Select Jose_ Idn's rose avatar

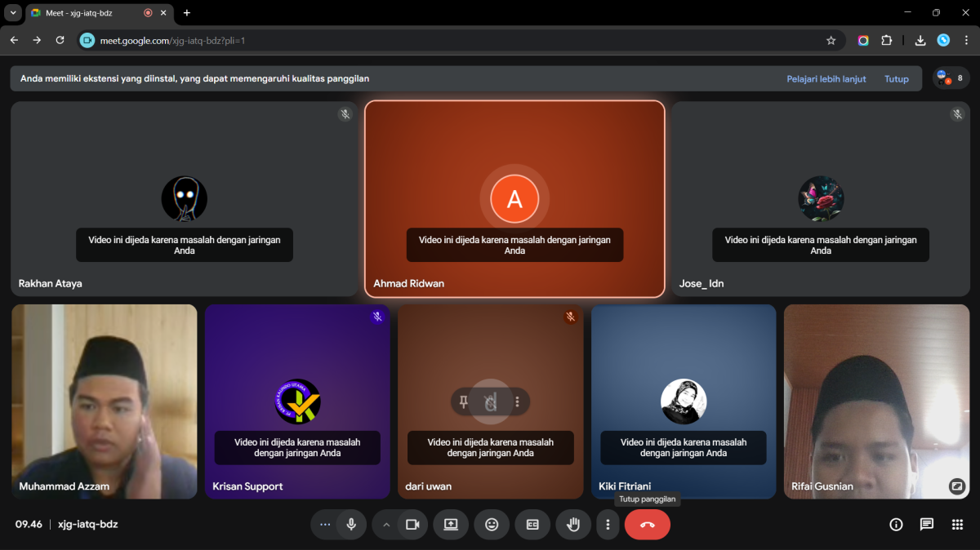point(821,199)
